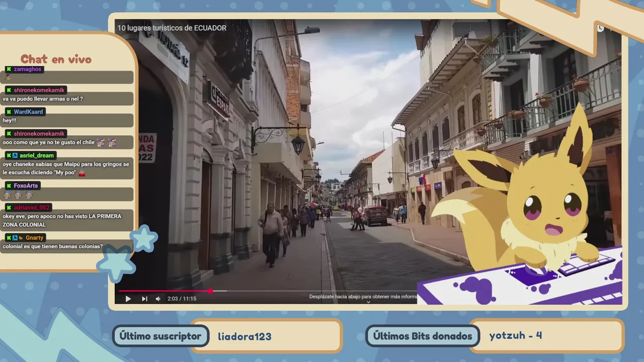Click the green Kick badge beside Gnarty
644x362 pixels.
click(9, 238)
